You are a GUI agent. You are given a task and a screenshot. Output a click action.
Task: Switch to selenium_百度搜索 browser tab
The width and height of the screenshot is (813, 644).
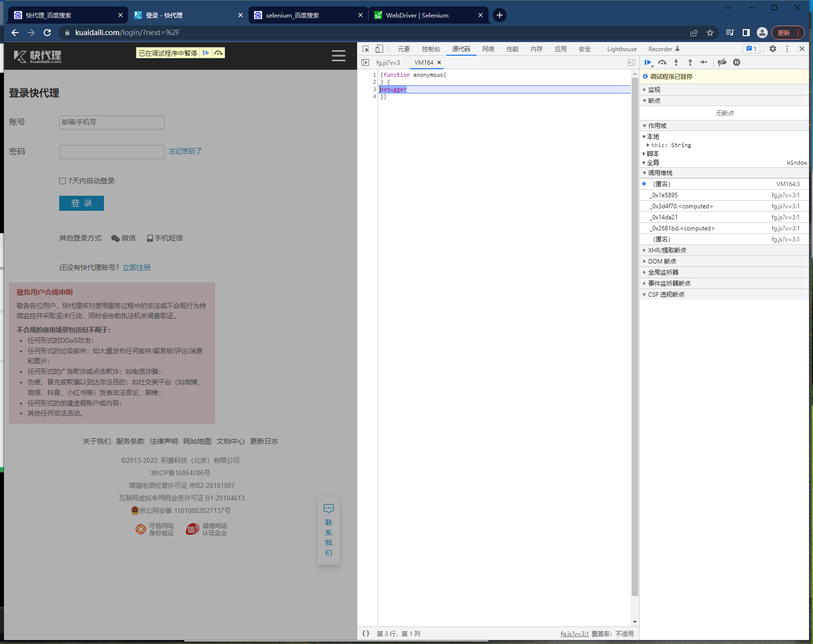[308, 15]
